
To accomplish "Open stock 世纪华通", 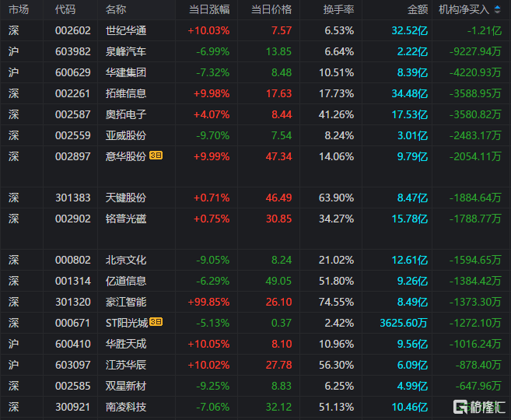I will pos(126,30).
